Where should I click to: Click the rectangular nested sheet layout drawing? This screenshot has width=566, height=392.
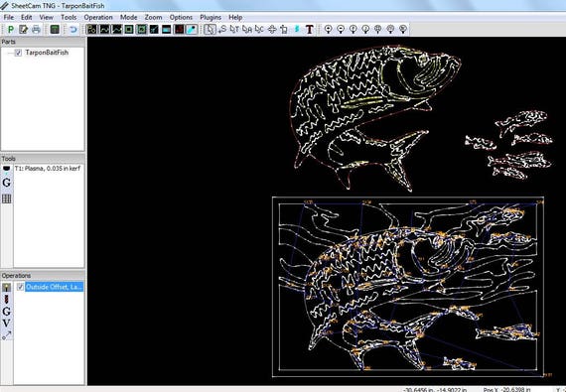(408, 287)
